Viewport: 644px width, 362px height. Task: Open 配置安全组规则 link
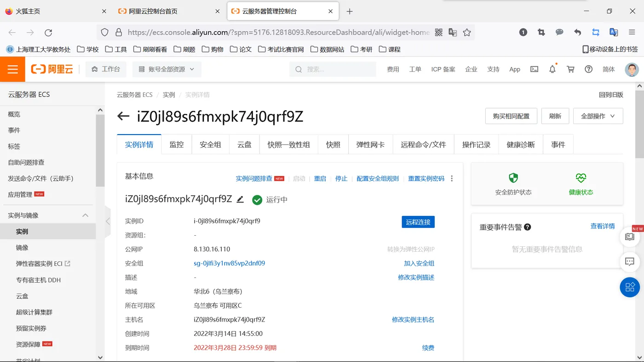point(378,179)
